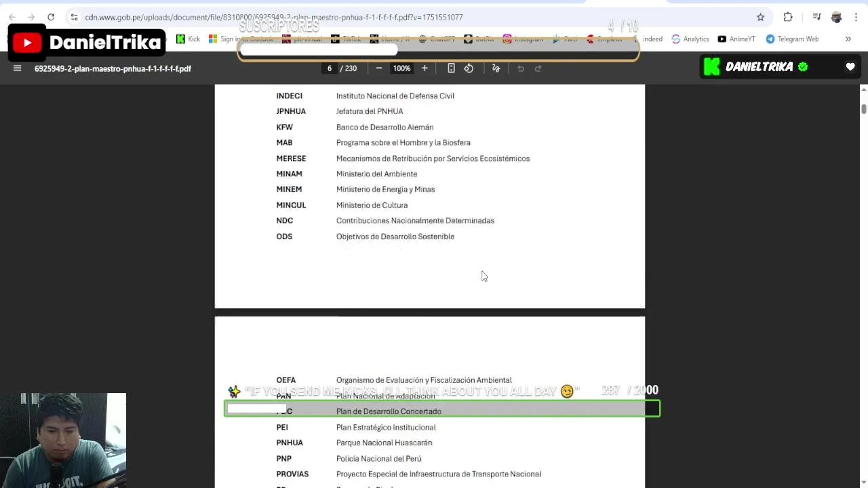Select the PDF draw annotation tool
Screen dimensions: 868x488
(x=496, y=68)
